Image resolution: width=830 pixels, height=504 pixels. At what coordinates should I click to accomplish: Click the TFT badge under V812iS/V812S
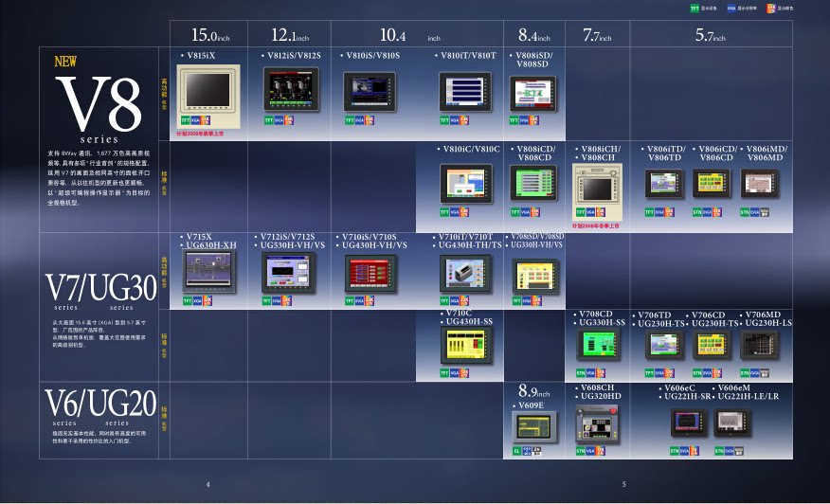[269, 120]
